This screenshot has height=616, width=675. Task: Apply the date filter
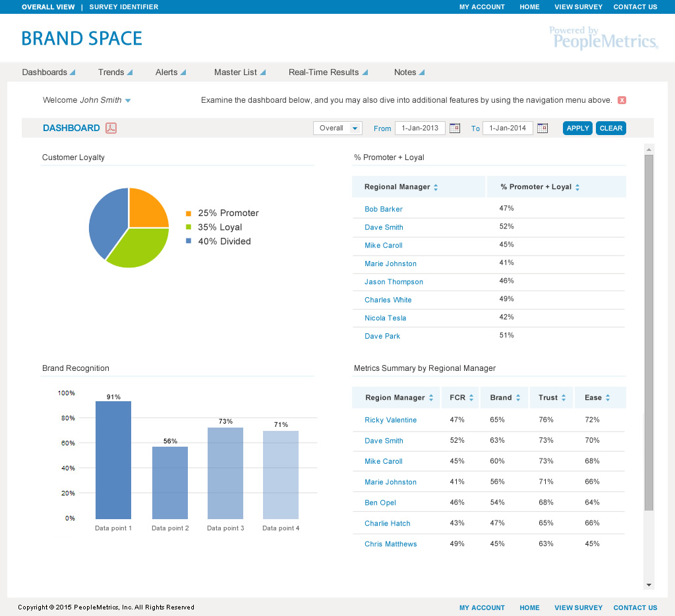[577, 128]
